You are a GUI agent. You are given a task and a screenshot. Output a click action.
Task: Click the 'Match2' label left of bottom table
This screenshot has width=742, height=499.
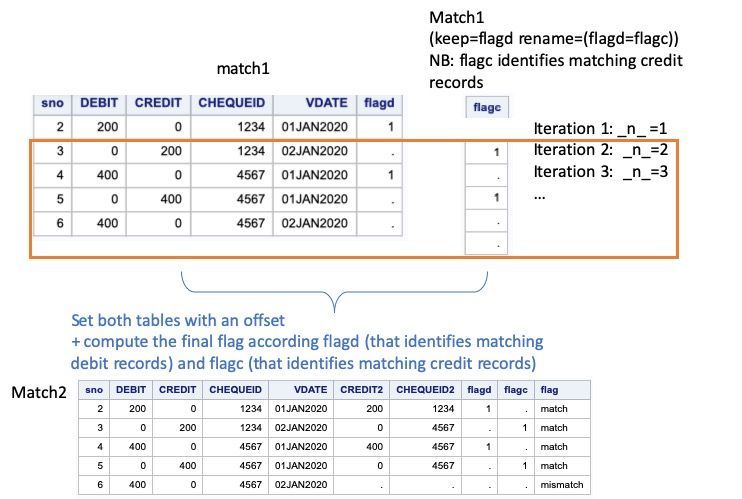38,392
